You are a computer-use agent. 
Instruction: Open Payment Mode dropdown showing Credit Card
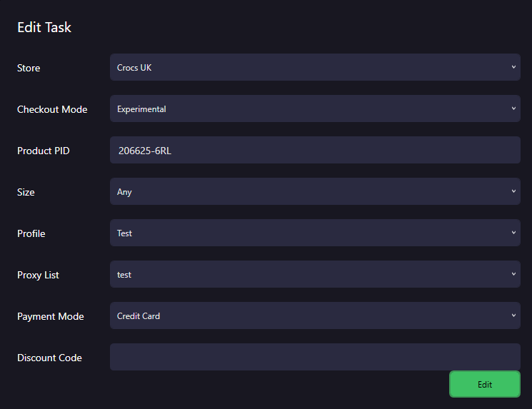tap(315, 315)
